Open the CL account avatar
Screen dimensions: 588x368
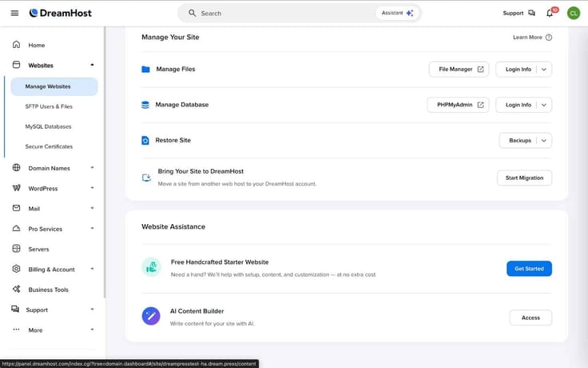point(574,13)
